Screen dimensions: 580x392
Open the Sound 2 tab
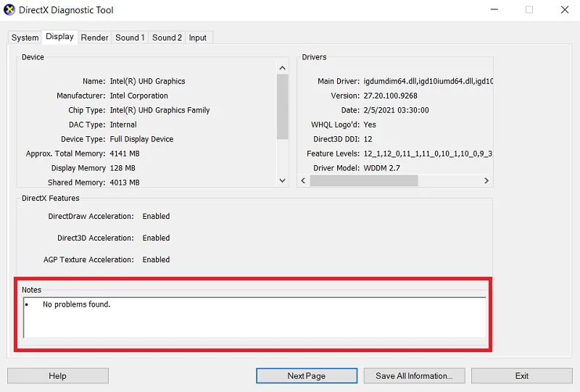pyautogui.click(x=167, y=38)
